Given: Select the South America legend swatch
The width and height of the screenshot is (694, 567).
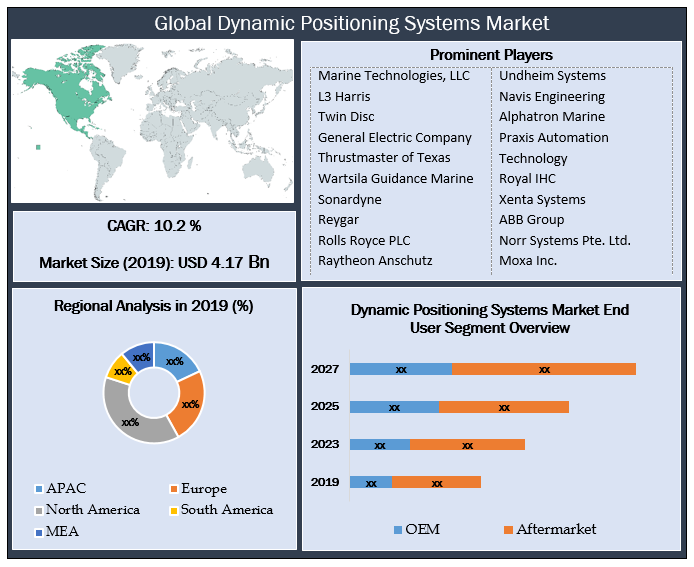Looking at the screenshot, I should (172, 510).
